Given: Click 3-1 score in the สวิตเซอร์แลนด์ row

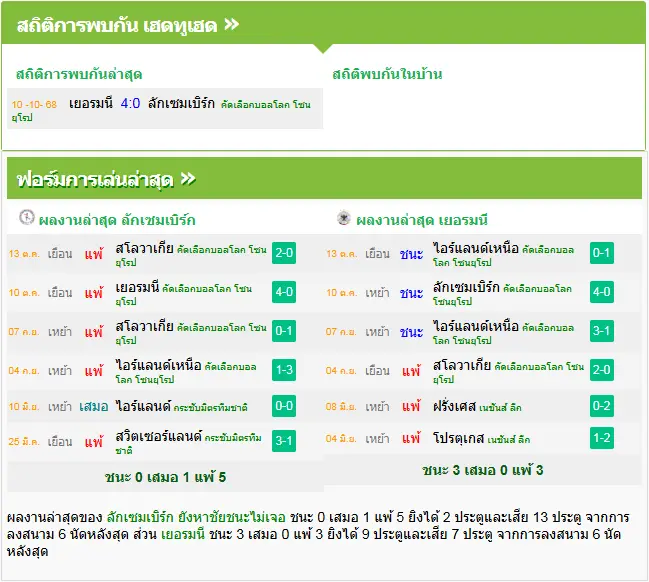Looking at the screenshot, I should tap(284, 441).
